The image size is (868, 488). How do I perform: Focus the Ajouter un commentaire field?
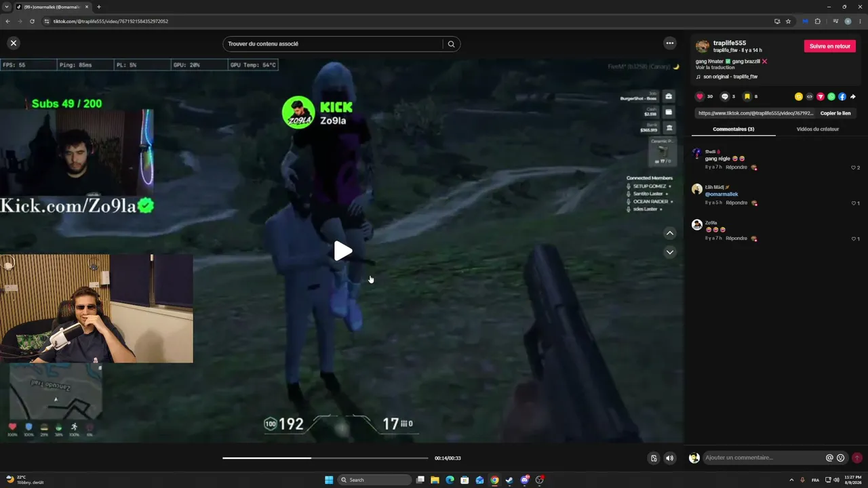(764, 458)
